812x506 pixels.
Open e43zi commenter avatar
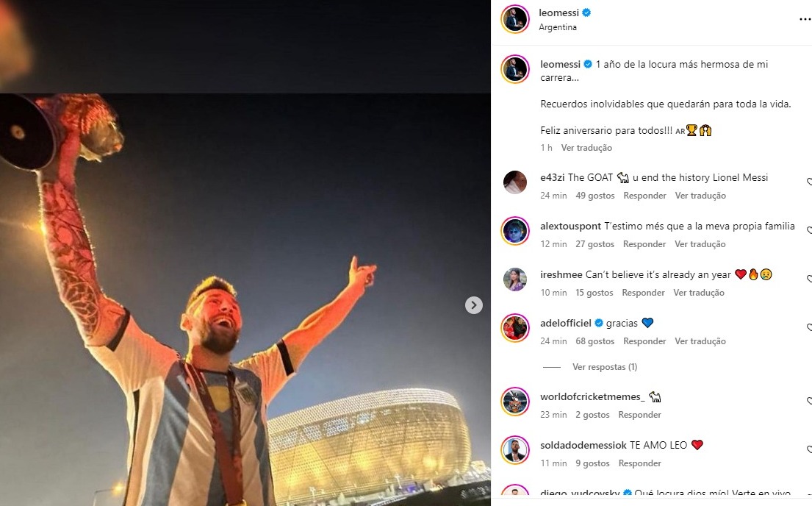point(514,182)
